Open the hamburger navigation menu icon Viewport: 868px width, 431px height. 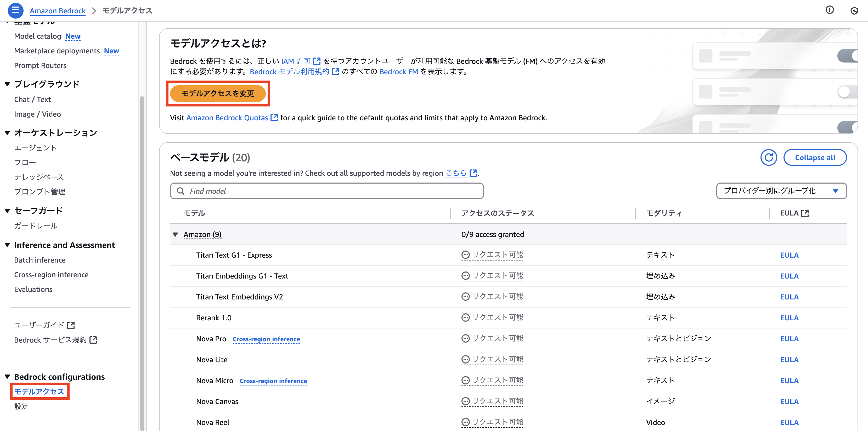click(x=15, y=10)
